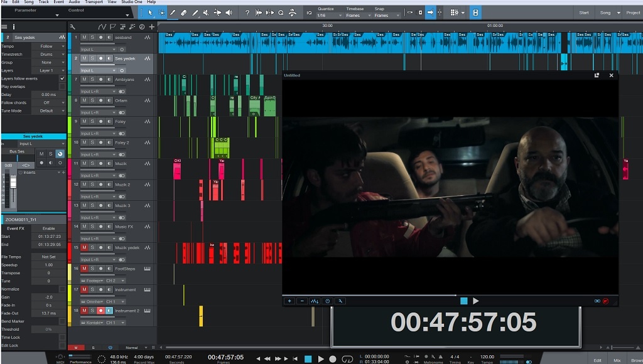The width and height of the screenshot is (643, 364).
Task: Unmute the FootSteps track
Action: pyautogui.click(x=84, y=269)
